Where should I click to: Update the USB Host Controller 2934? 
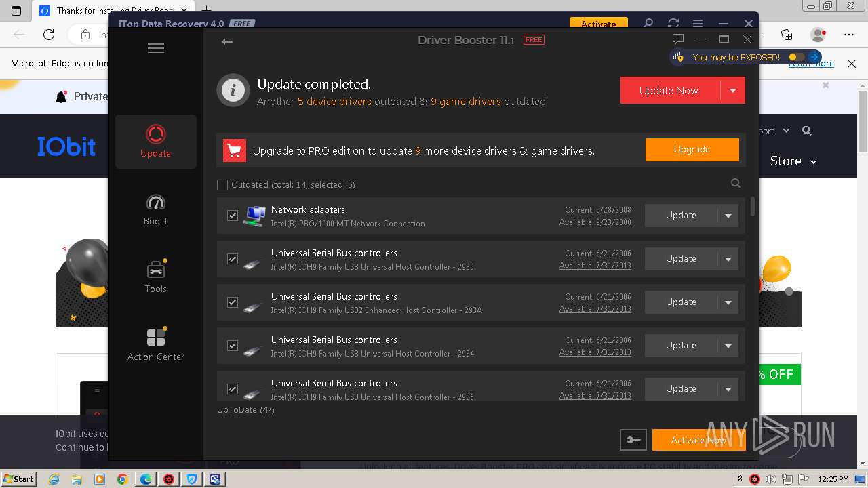pos(681,346)
